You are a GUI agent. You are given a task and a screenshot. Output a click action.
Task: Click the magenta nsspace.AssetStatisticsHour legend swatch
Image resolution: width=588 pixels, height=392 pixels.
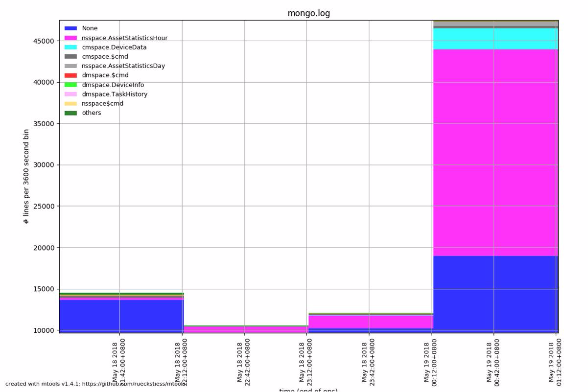click(x=71, y=38)
